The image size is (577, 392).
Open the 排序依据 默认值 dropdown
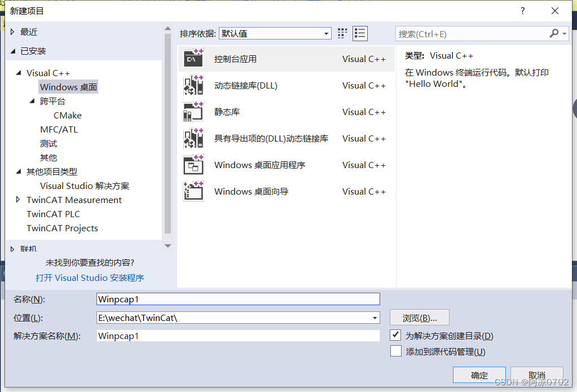(x=275, y=33)
